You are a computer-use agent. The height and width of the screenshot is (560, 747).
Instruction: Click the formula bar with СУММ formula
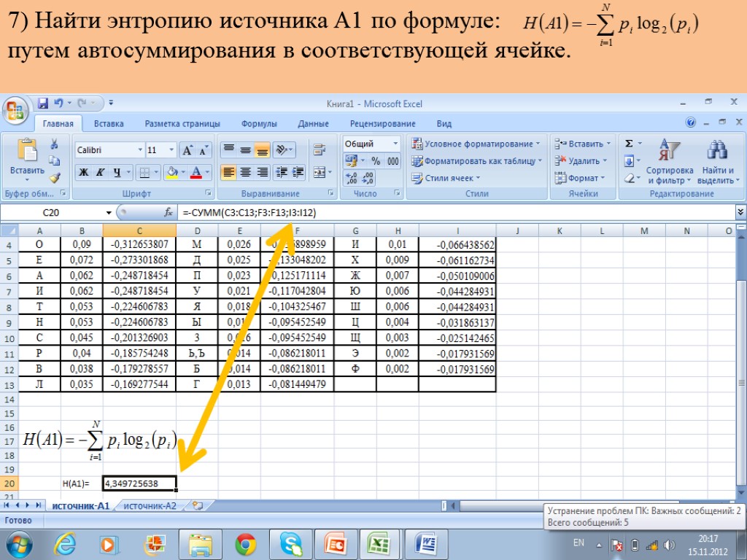(457, 212)
